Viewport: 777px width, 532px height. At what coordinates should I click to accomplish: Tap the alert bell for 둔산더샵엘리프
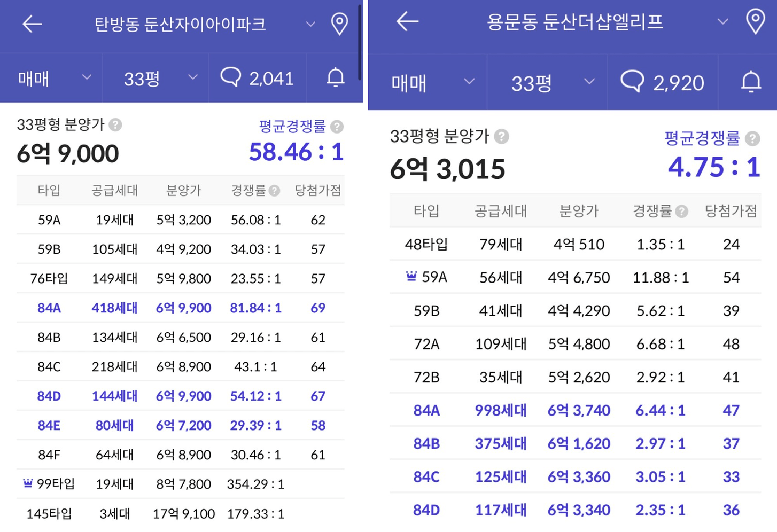751,82
